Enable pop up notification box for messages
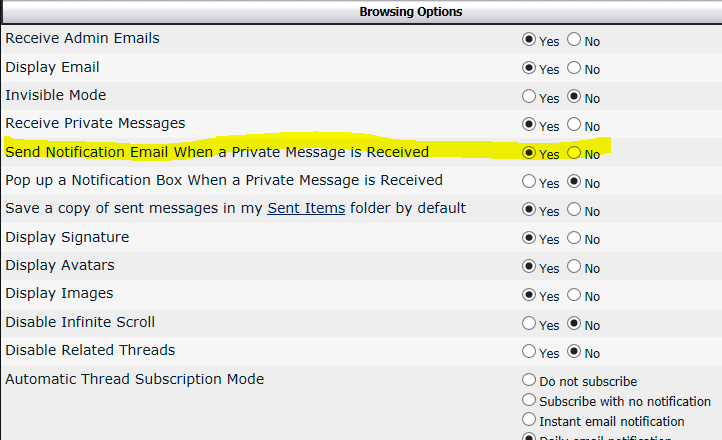Viewport: 722px width, 440px height. pos(529,182)
